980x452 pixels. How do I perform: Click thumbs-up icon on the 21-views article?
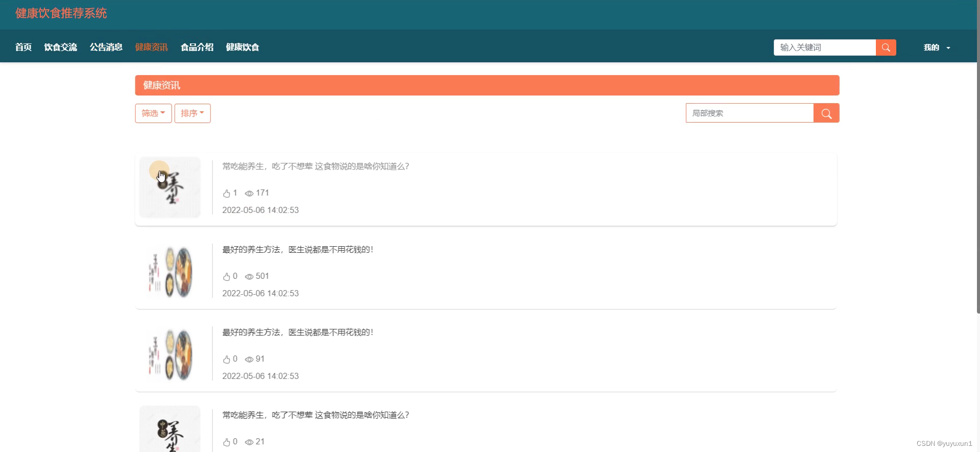click(x=227, y=442)
